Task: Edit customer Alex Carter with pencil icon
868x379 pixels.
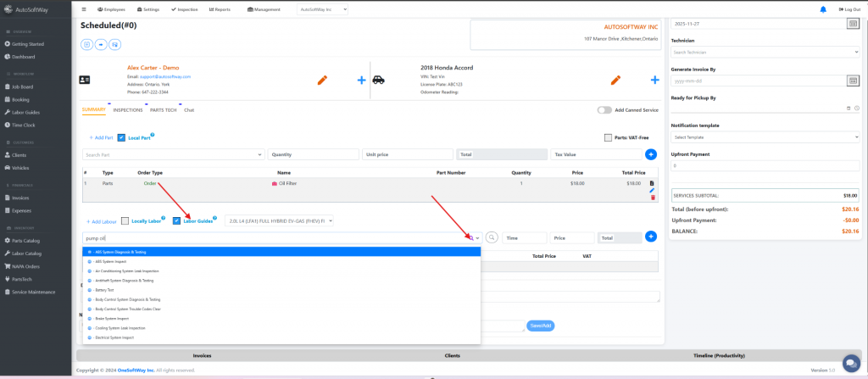Action: 322,80
